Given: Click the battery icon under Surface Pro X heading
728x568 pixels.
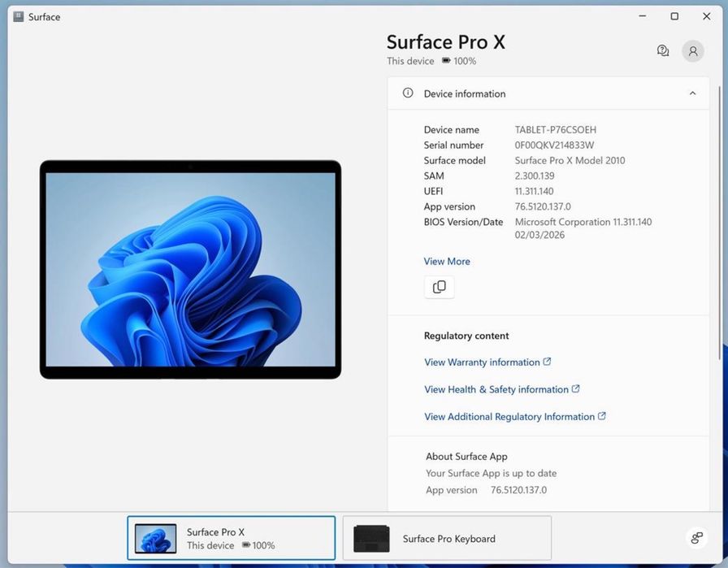Looking at the screenshot, I should tap(446, 60).
